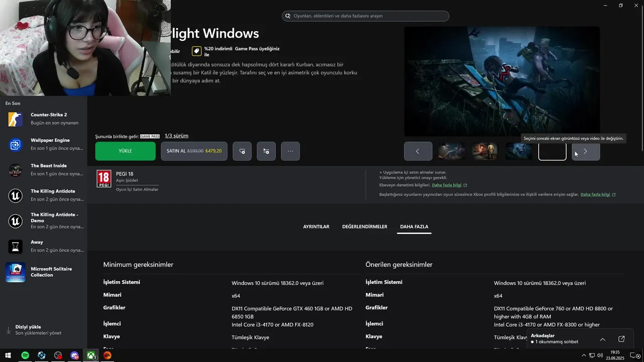Select second screenshot thumbnail in gallery
Image resolution: width=644 pixels, height=362 pixels.
[485, 151]
